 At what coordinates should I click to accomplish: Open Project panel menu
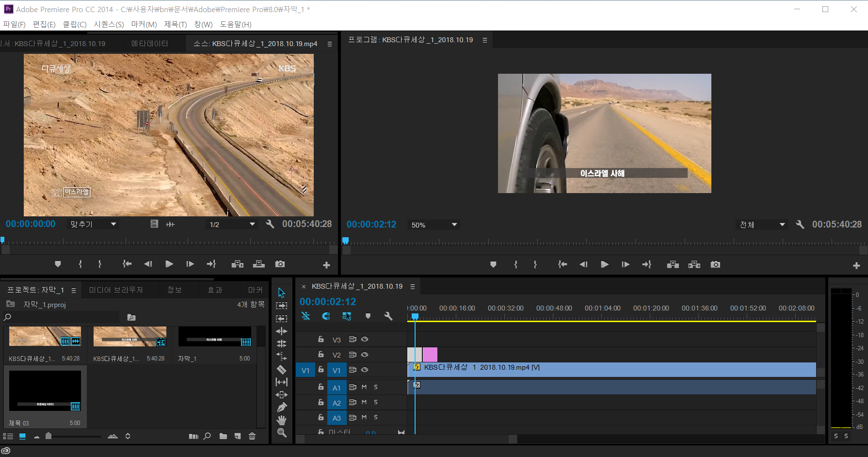click(74, 290)
